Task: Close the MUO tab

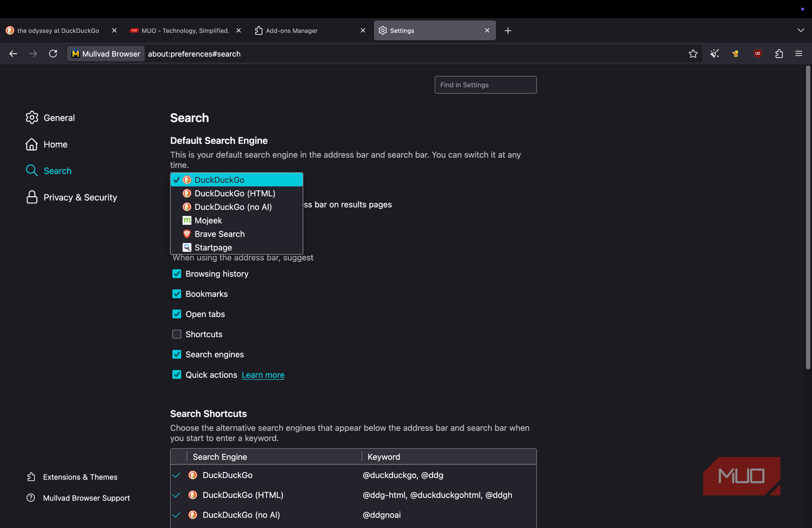Action: 239,31
